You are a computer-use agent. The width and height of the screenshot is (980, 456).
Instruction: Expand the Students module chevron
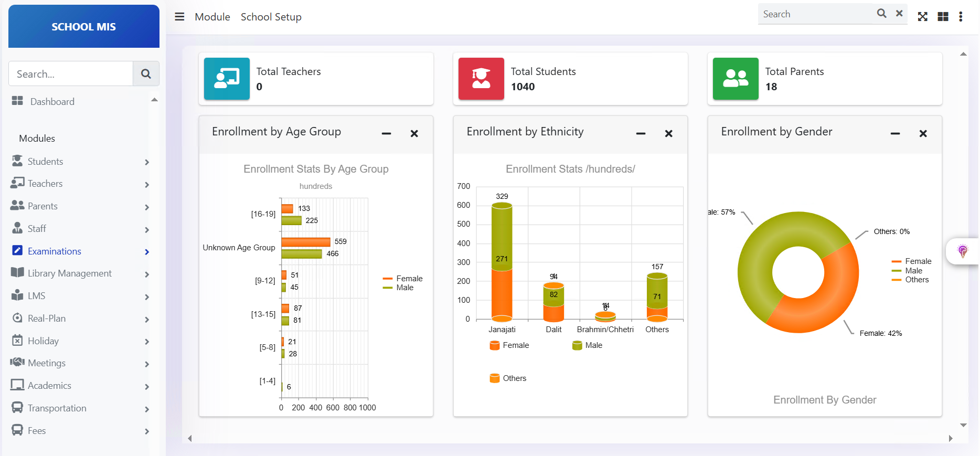coord(147,162)
